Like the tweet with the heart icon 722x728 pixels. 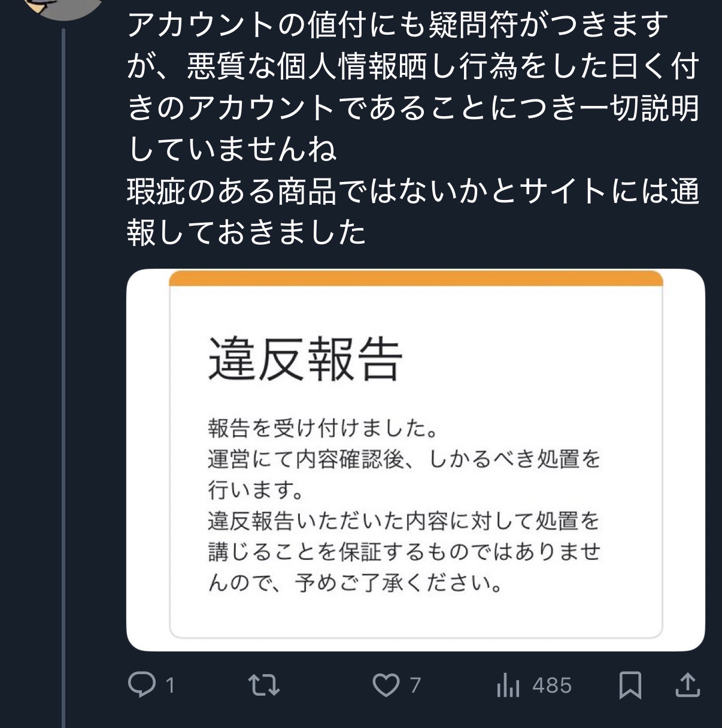click(386, 685)
